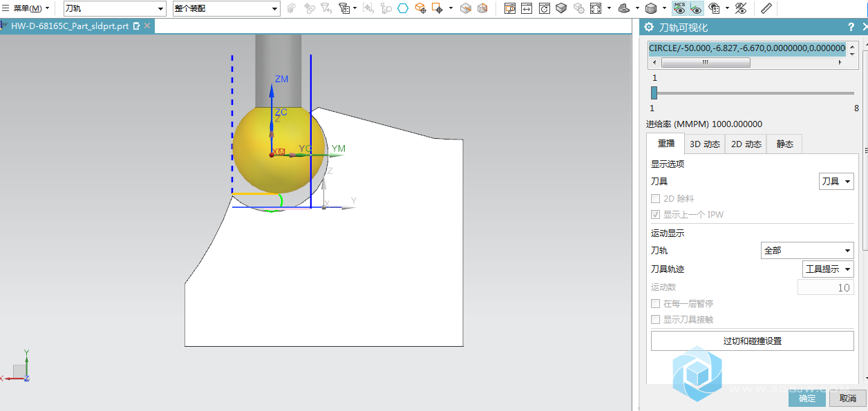
Task: Expand dropdown arrow next to shaded cube
Action: point(663,8)
